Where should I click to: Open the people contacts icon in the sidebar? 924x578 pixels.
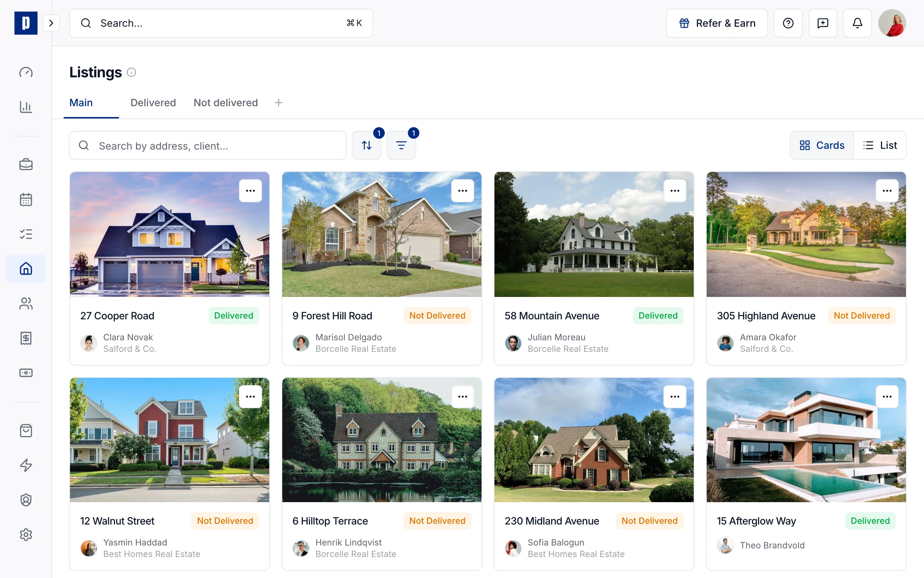[26, 303]
